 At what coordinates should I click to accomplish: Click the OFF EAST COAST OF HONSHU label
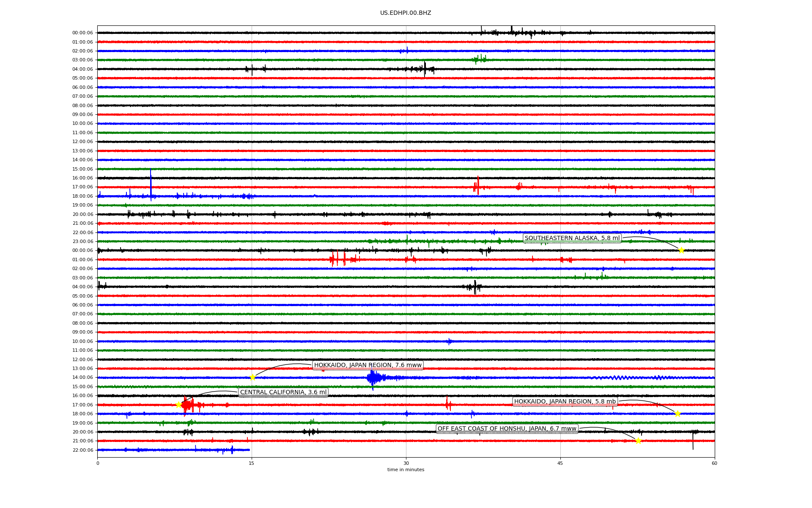pos(507,429)
